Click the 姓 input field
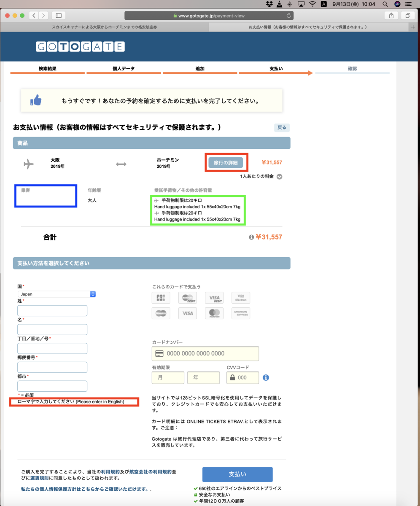The width and height of the screenshot is (420, 506). (52, 311)
